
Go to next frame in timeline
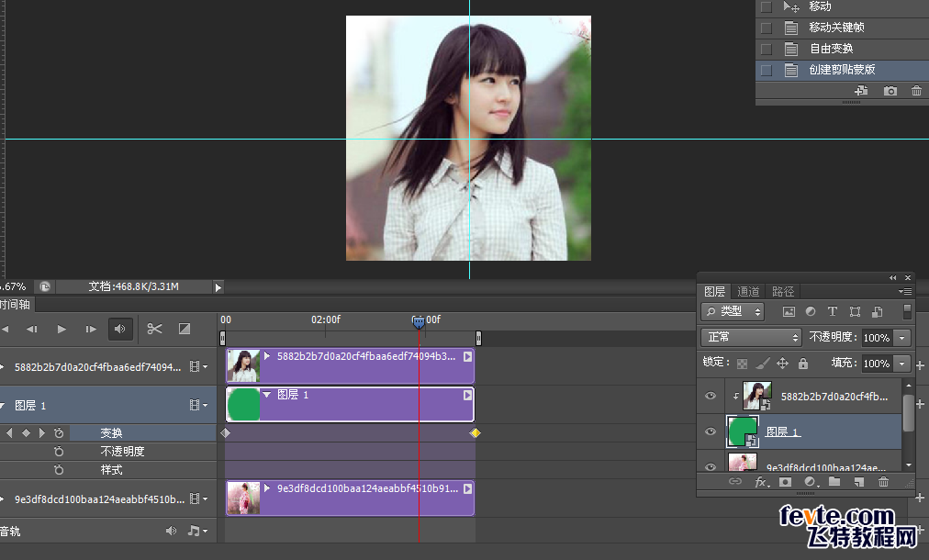tap(91, 329)
